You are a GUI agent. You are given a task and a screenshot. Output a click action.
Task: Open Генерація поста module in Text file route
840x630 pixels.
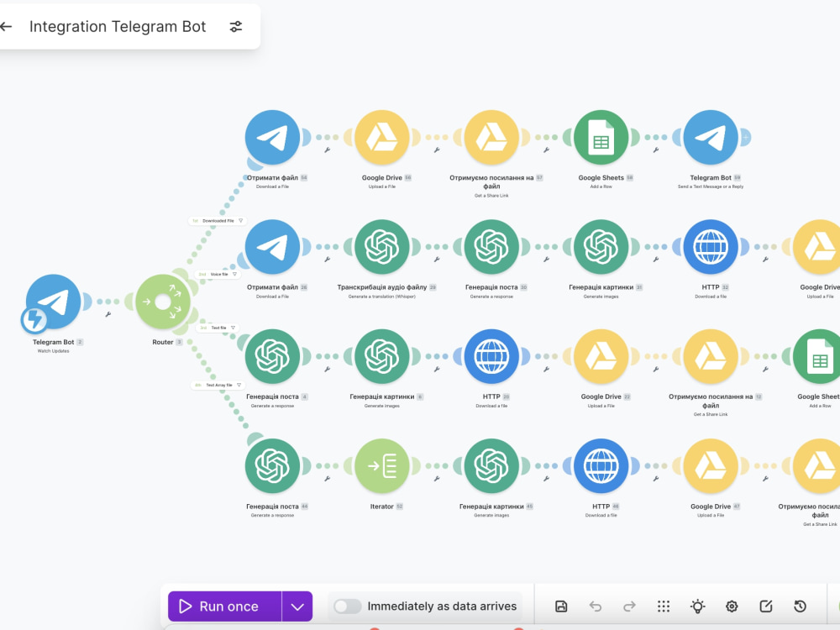point(273,356)
